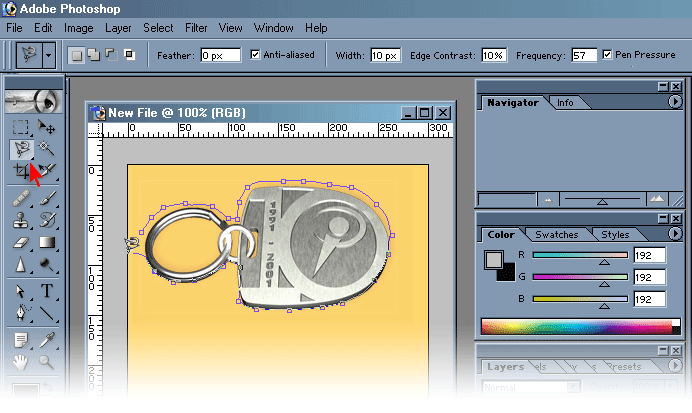The width and height of the screenshot is (692, 413).
Task: Open the Select menu
Action: click(x=158, y=28)
